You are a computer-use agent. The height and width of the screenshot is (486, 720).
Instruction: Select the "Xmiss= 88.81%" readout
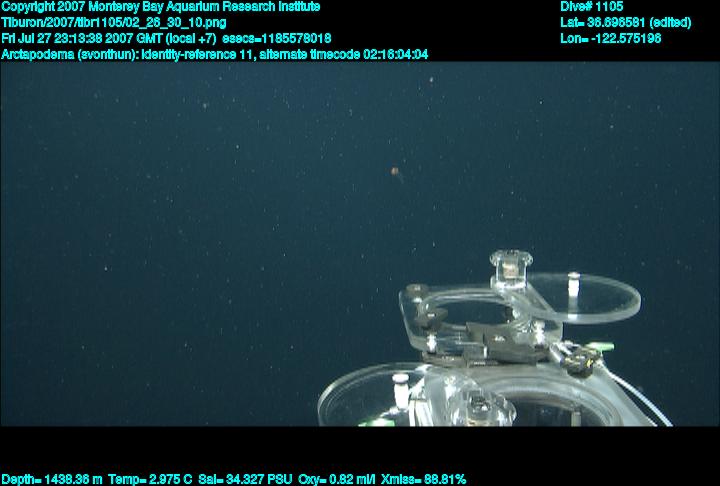click(x=423, y=480)
